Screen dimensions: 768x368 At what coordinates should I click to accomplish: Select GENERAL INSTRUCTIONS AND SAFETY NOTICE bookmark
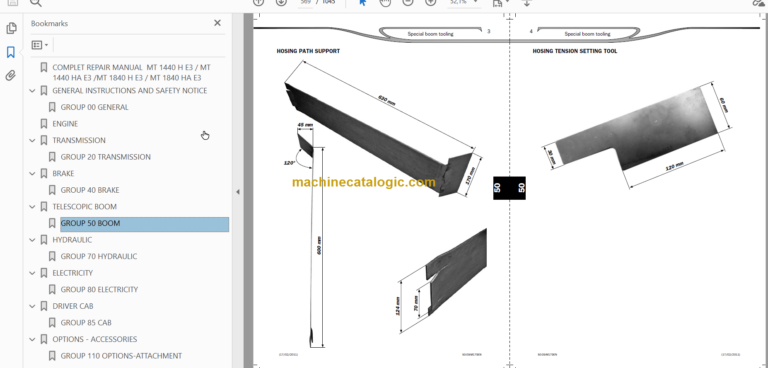129,91
